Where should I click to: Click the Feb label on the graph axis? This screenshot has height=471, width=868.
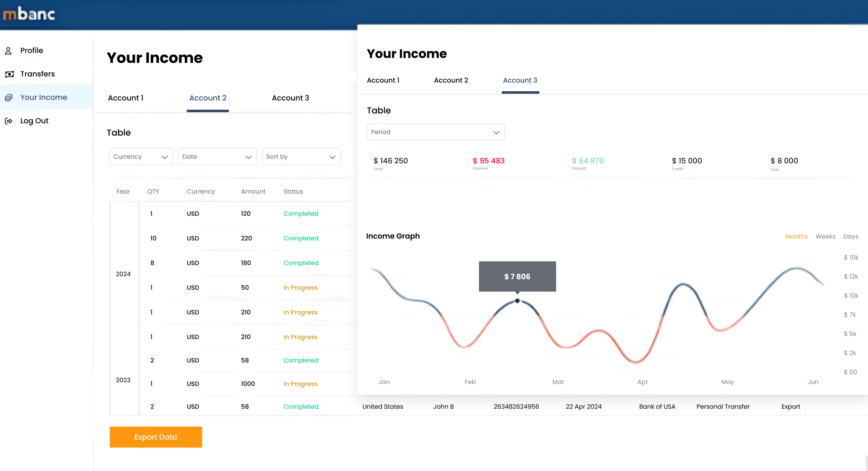(x=470, y=382)
